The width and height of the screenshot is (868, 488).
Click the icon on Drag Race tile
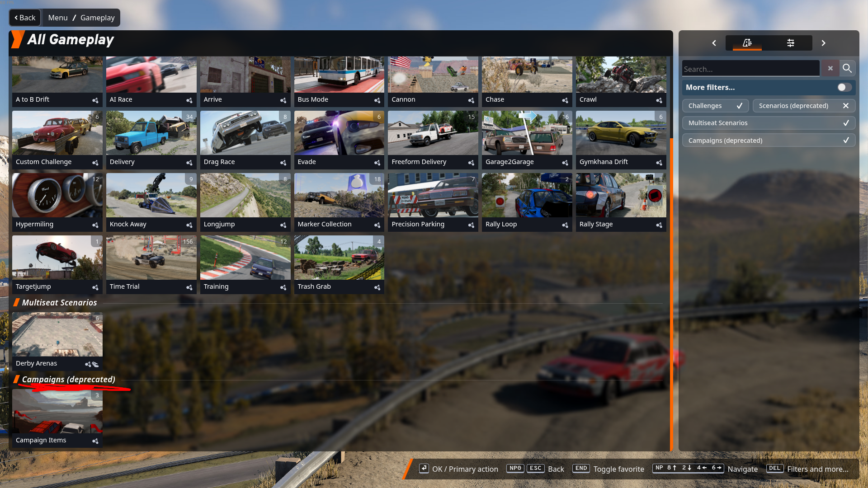tap(283, 163)
